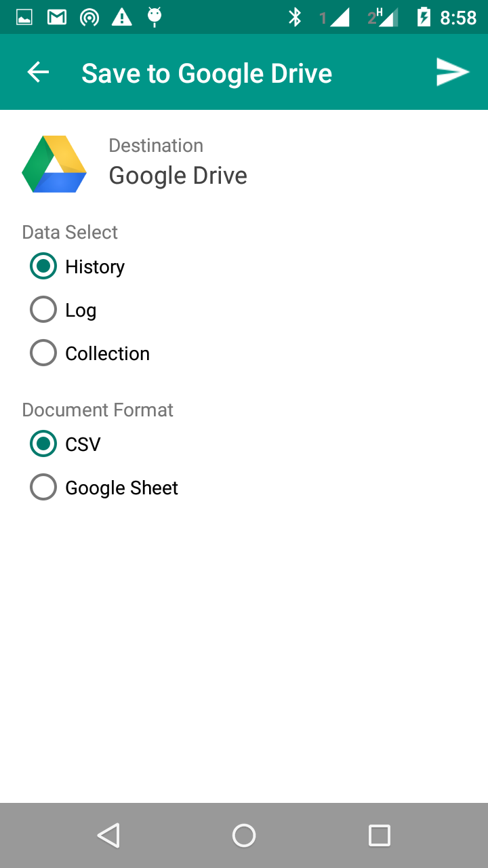Viewport: 488px width, 868px height.
Task: Tap the Save to Google Drive title
Action: 207,73
